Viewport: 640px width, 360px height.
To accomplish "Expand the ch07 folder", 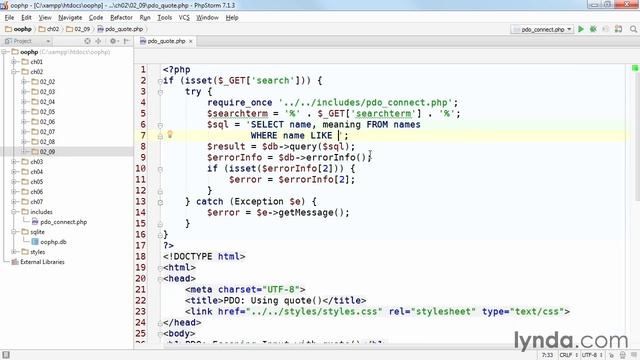I will pyautogui.click(x=14, y=202).
